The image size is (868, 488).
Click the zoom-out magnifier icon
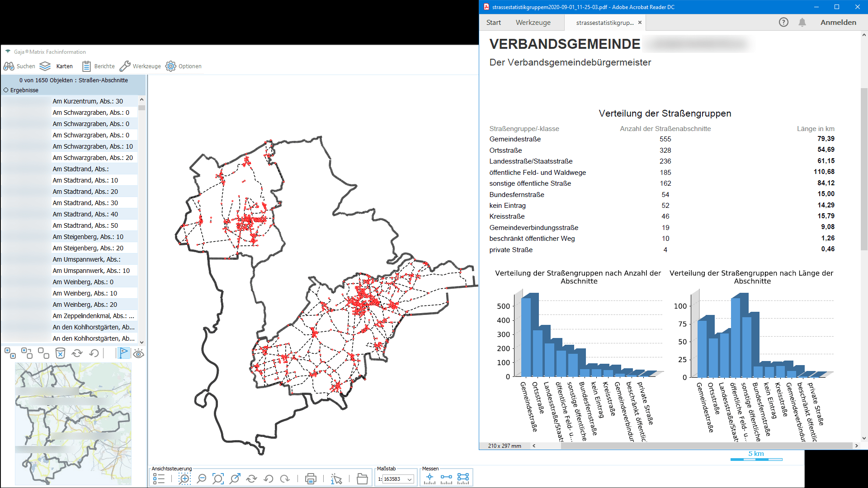(202, 479)
